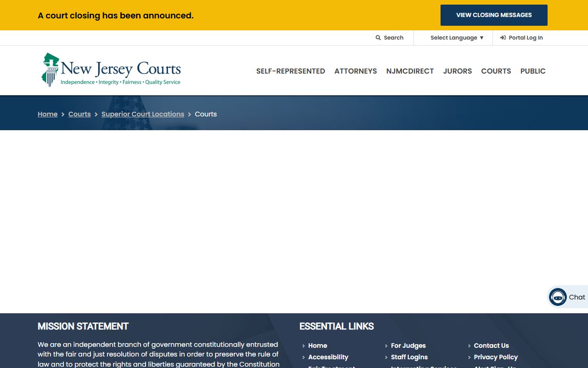The height and width of the screenshot is (368, 588).
Task: Click the Mission Statement heading
Action: coord(83,327)
